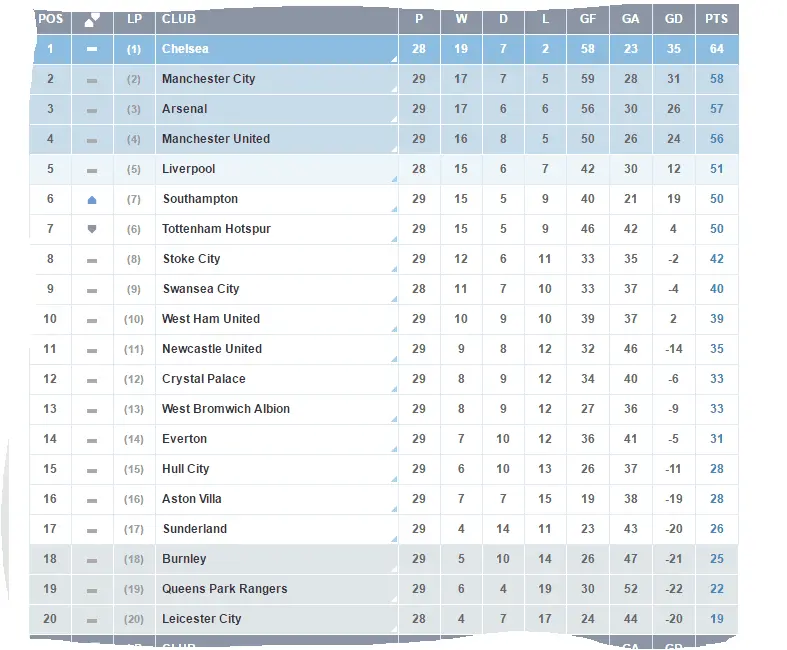The width and height of the screenshot is (787, 650).
Task: Open the Queens Park Rangers club link
Action: [224, 589]
